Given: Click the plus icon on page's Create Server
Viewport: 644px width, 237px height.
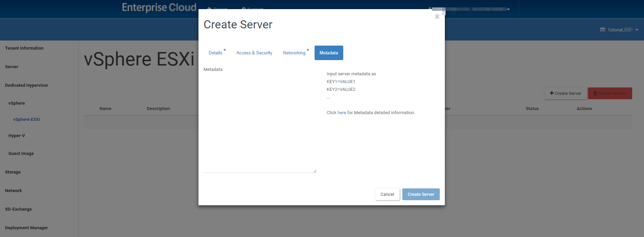Looking at the screenshot, I should 552,93.
